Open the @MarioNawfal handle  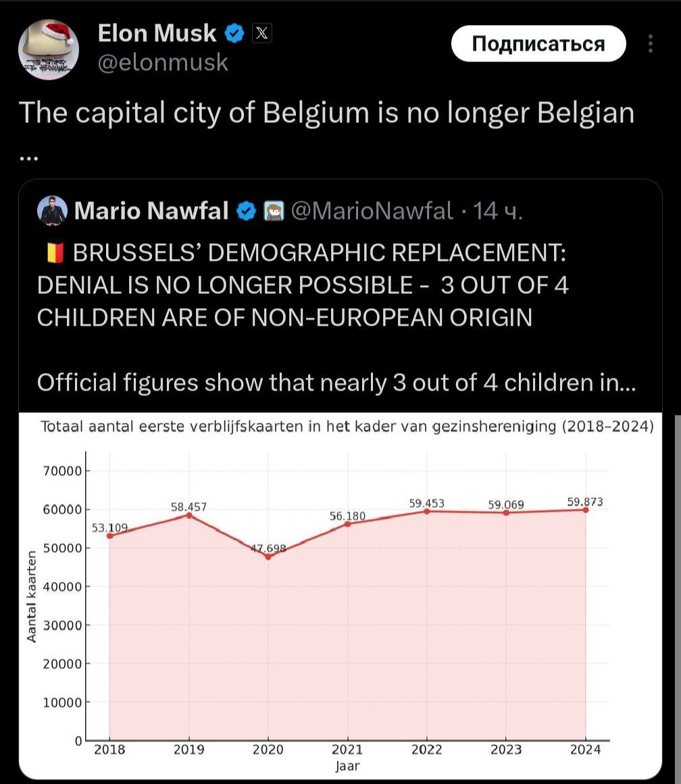pyautogui.click(x=372, y=212)
